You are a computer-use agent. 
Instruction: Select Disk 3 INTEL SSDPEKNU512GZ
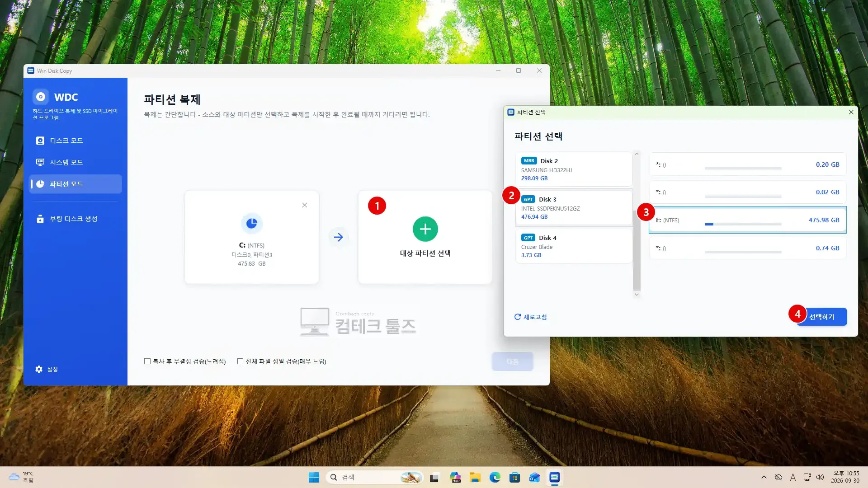pyautogui.click(x=573, y=207)
